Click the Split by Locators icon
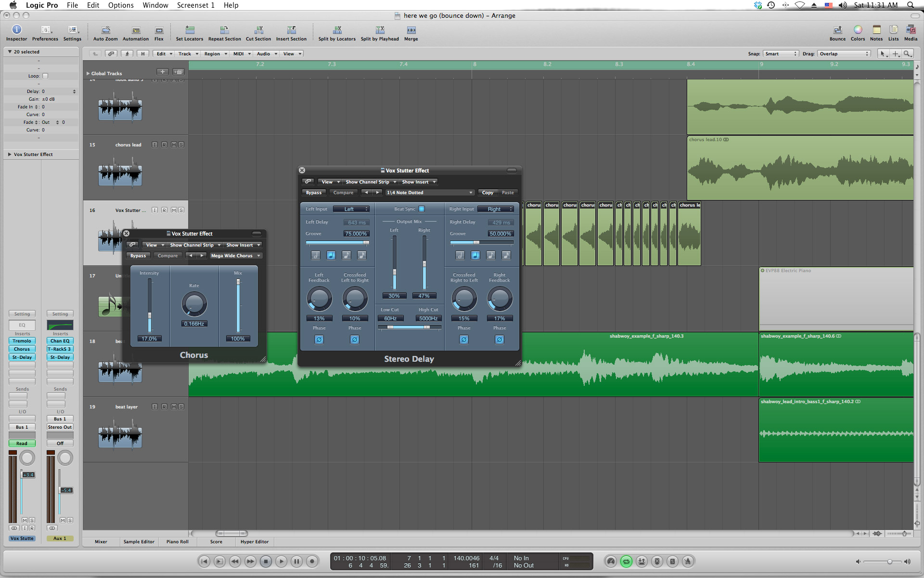The image size is (924, 578). coord(337,30)
